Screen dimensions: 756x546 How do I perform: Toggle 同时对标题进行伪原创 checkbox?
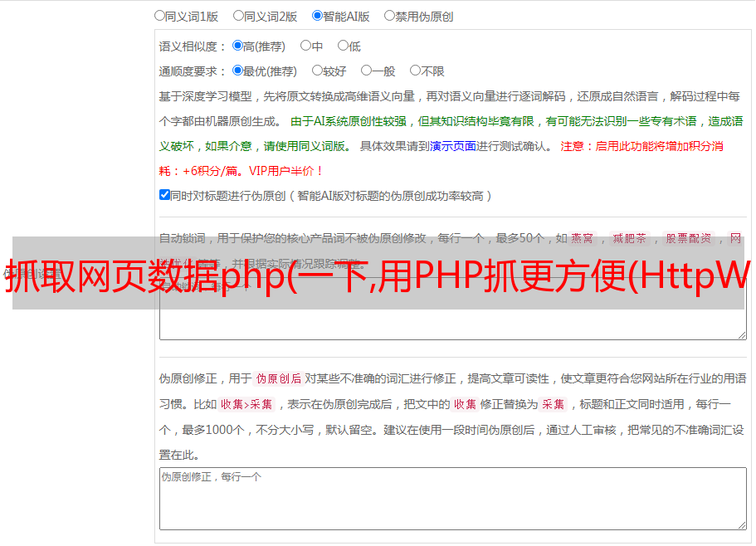pyautogui.click(x=164, y=195)
